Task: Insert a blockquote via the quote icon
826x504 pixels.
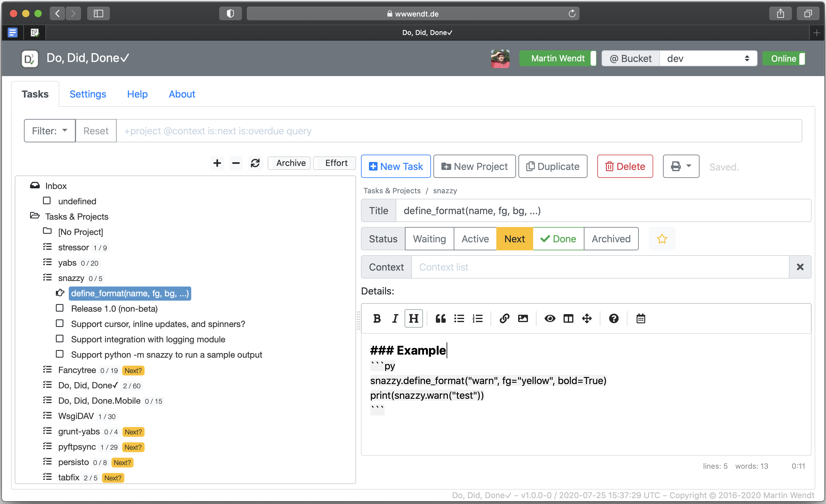Action: point(440,318)
